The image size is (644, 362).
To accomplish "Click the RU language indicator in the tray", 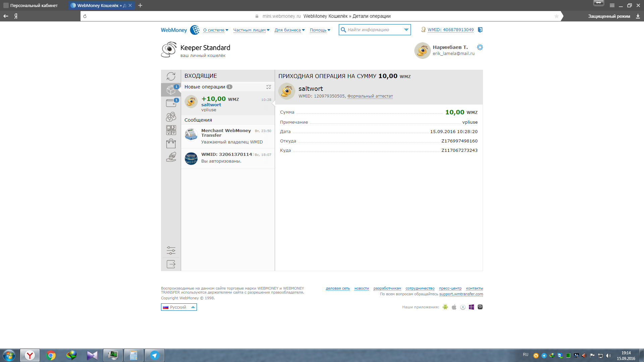I will 526,355.
